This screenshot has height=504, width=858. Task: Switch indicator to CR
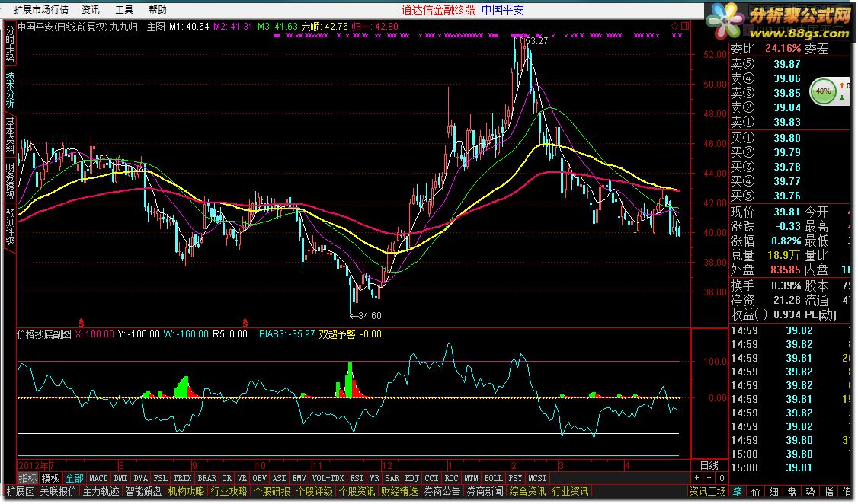(x=226, y=478)
